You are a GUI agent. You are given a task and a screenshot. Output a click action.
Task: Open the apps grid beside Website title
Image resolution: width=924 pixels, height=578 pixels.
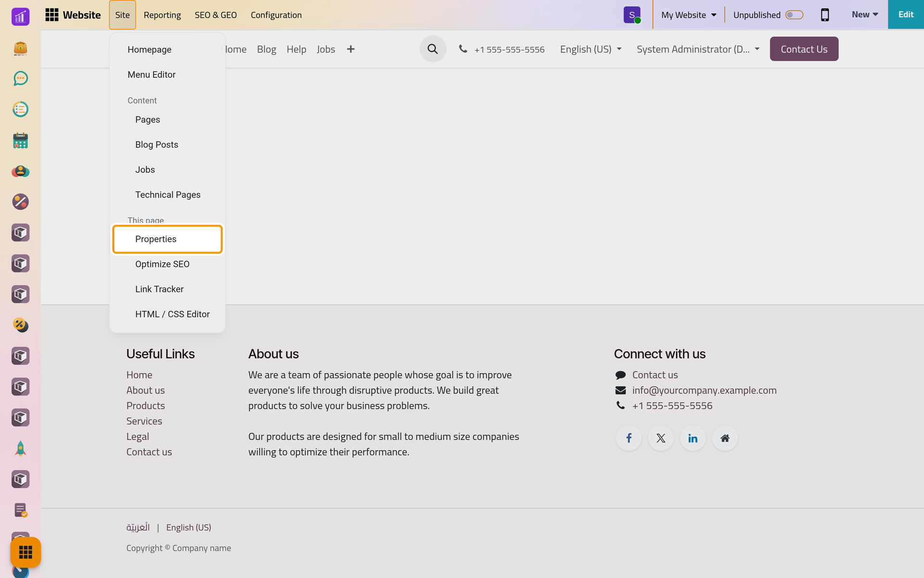(x=51, y=15)
